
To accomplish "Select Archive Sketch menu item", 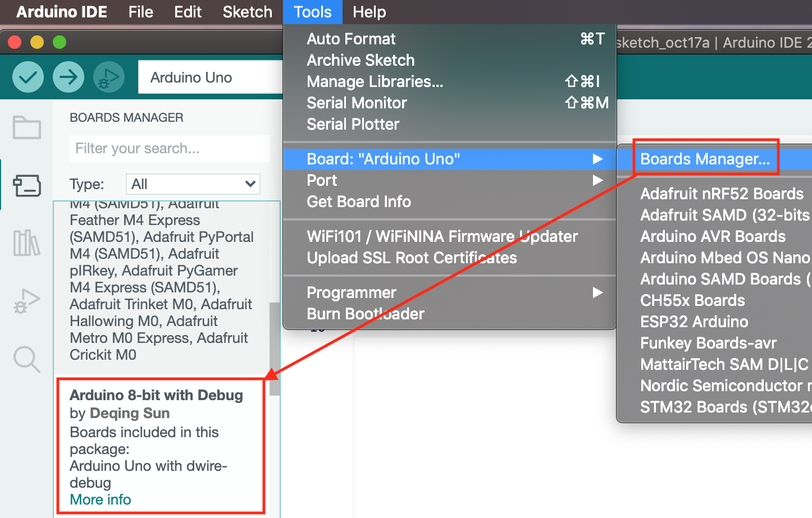I will [450, 60].
